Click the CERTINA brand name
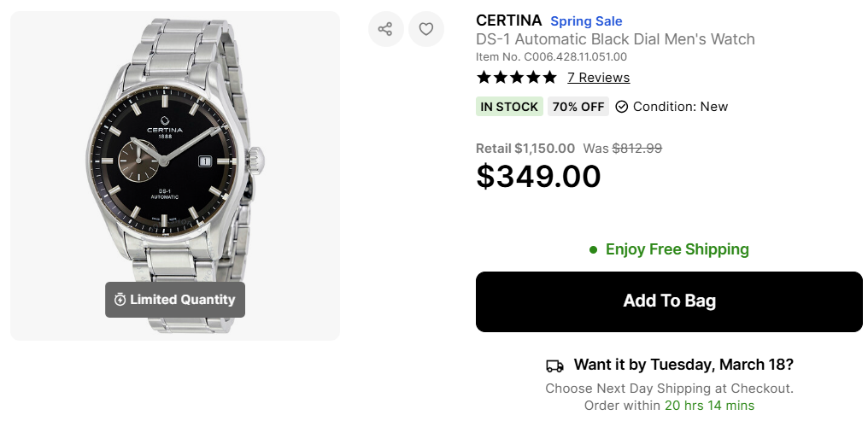 click(508, 20)
